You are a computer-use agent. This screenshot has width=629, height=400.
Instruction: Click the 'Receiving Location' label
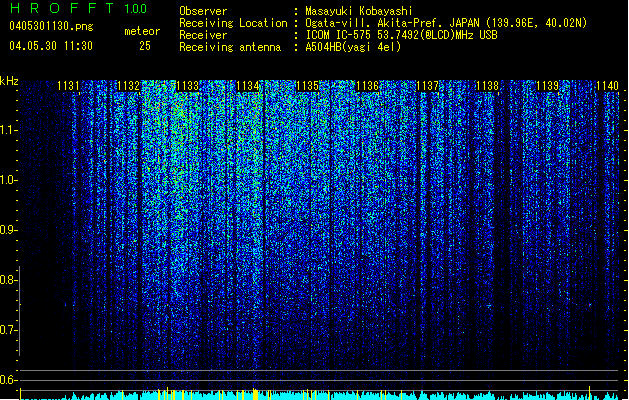(233, 23)
